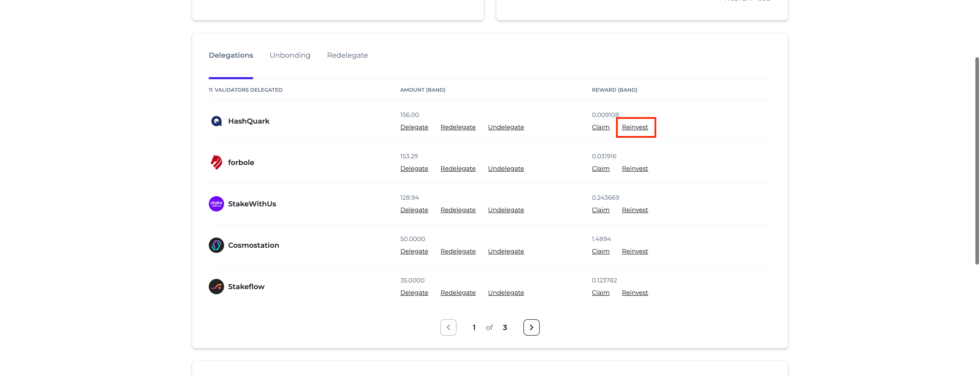Undelegate from HashQuark
Viewport: 980px width, 377px height.
(506, 127)
